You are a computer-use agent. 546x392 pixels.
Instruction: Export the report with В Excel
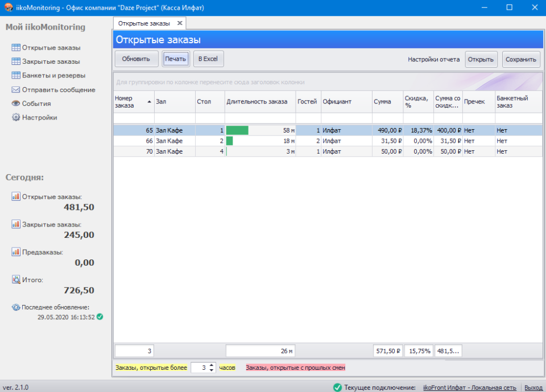click(x=208, y=59)
